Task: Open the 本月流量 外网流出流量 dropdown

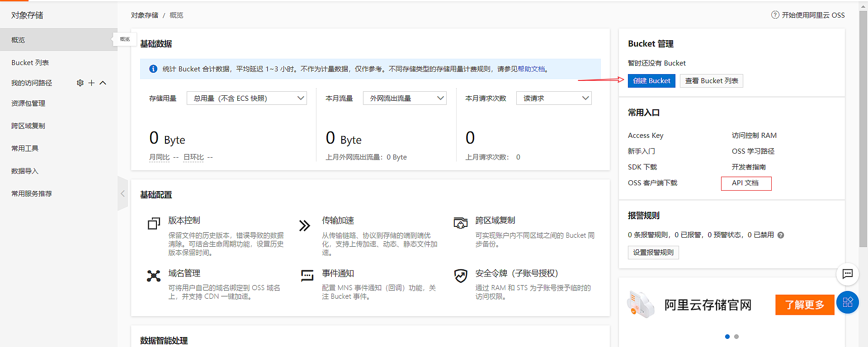Action: click(405, 98)
